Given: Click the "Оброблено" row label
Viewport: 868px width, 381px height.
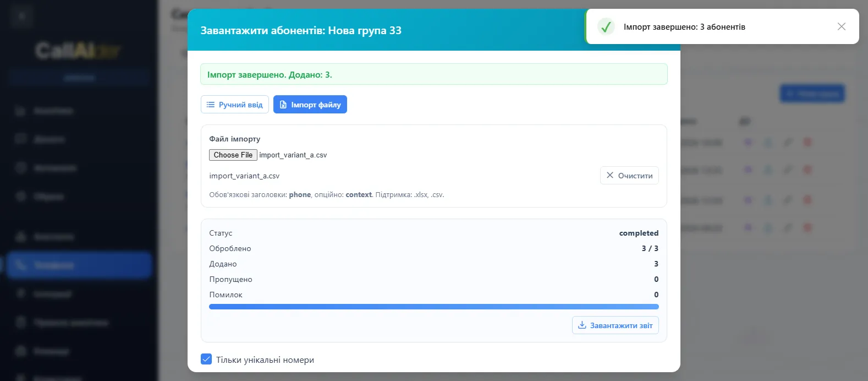Looking at the screenshot, I should point(230,248).
